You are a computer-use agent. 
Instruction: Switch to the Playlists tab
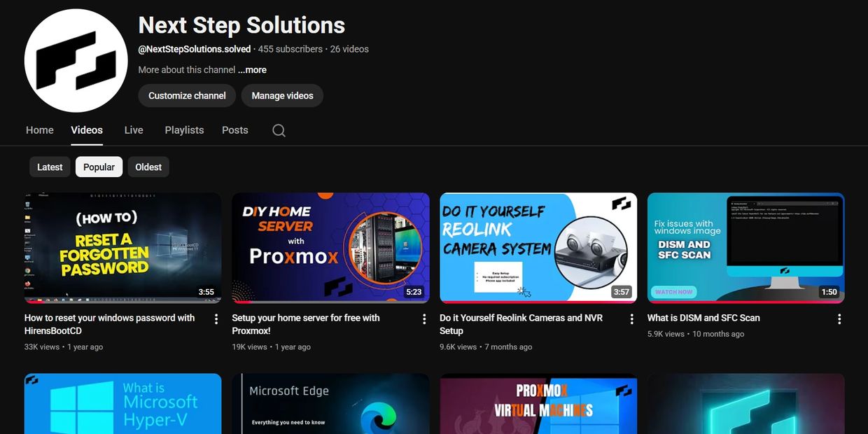[x=184, y=130]
